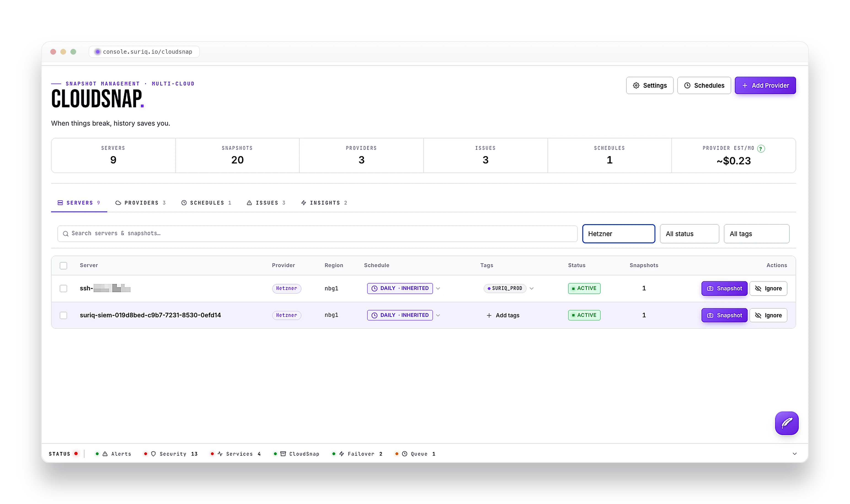Expand schedule dropdown chevron for ssh- server
The image size is (850, 504).
click(438, 288)
